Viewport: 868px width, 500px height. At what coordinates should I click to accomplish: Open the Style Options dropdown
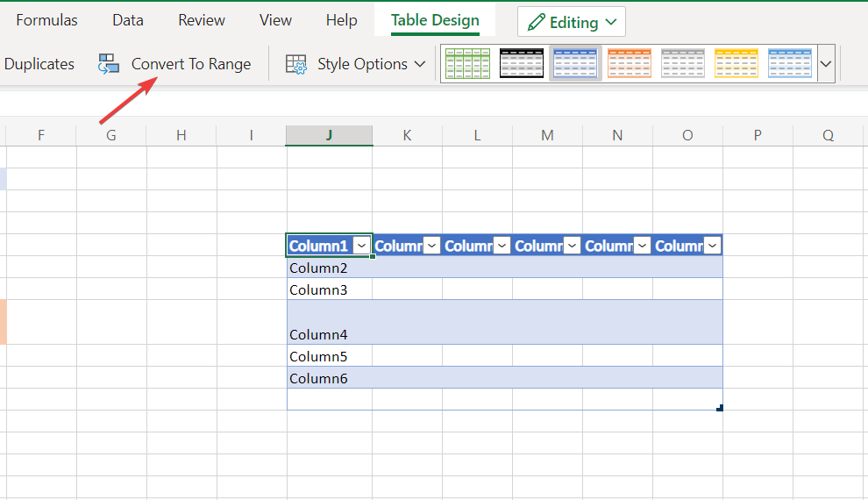point(420,64)
